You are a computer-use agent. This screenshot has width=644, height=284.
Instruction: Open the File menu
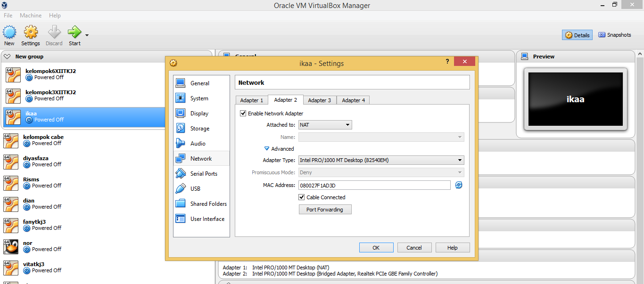point(8,16)
